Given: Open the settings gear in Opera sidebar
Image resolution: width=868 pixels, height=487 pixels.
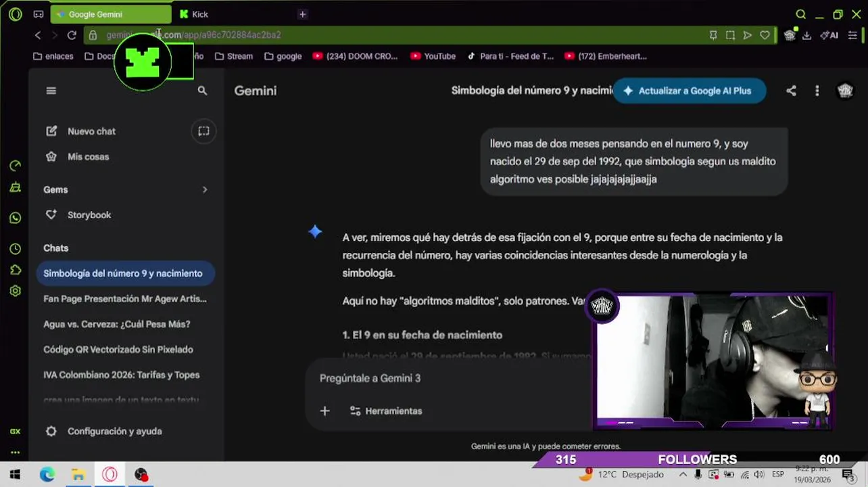Looking at the screenshot, I should click(15, 291).
